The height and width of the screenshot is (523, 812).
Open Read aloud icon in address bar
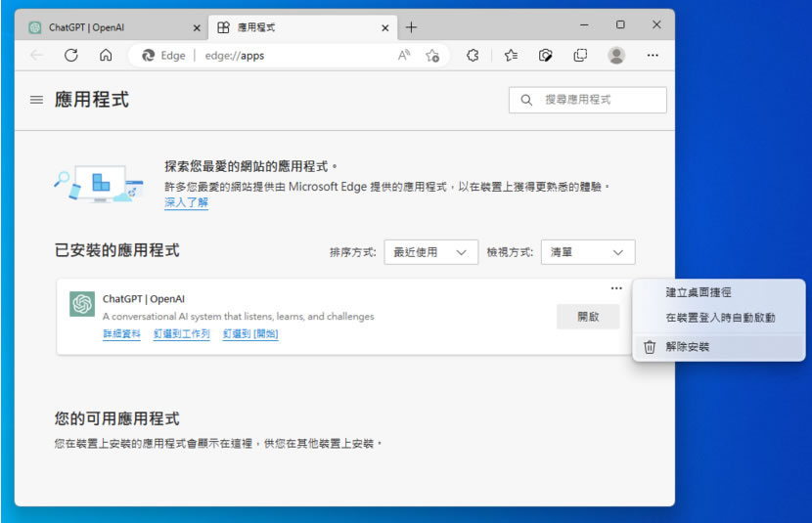tap(404, 55)
